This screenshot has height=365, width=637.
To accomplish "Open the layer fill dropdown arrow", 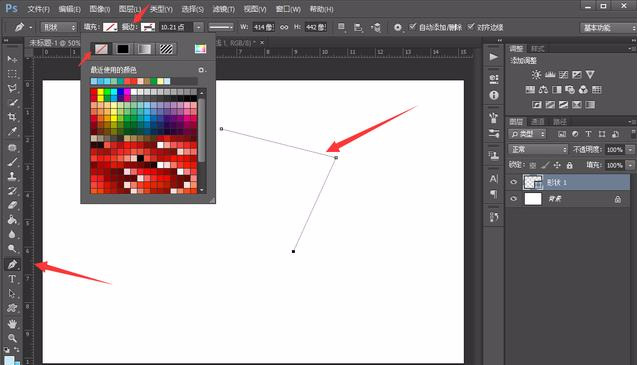I will [x=630, y=165].
